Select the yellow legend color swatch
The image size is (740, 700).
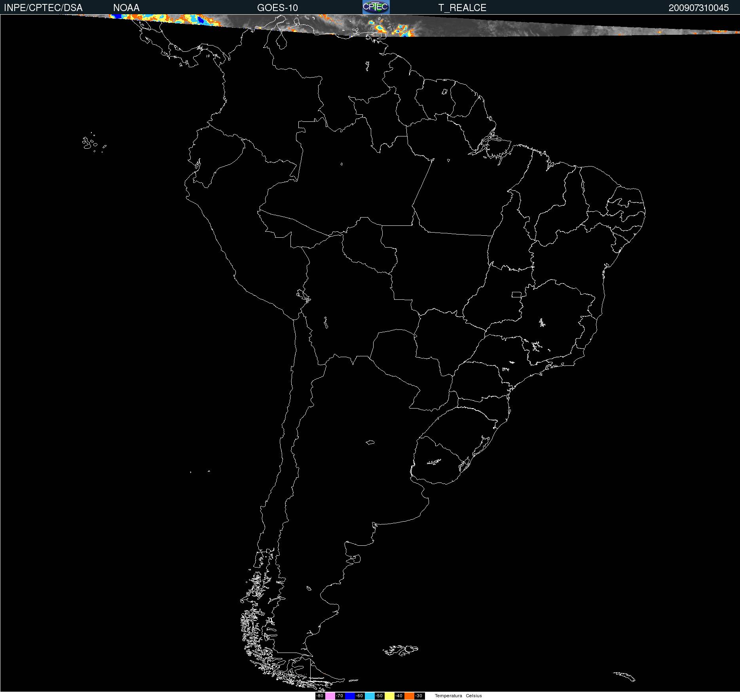pyautogui.click(x=389, y=696)
